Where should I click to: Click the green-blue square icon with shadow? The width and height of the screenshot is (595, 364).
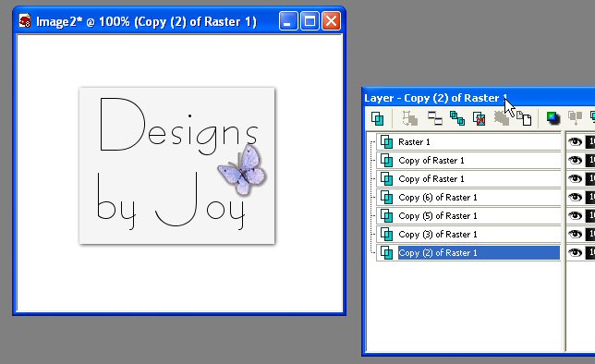click(x=553, y=118)
